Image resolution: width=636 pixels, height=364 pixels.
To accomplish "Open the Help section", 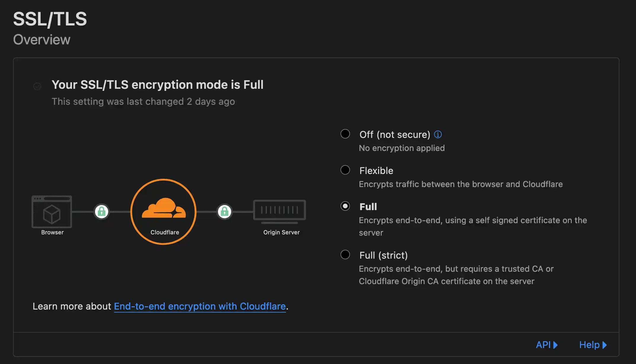I will click(x=589, y=345).
